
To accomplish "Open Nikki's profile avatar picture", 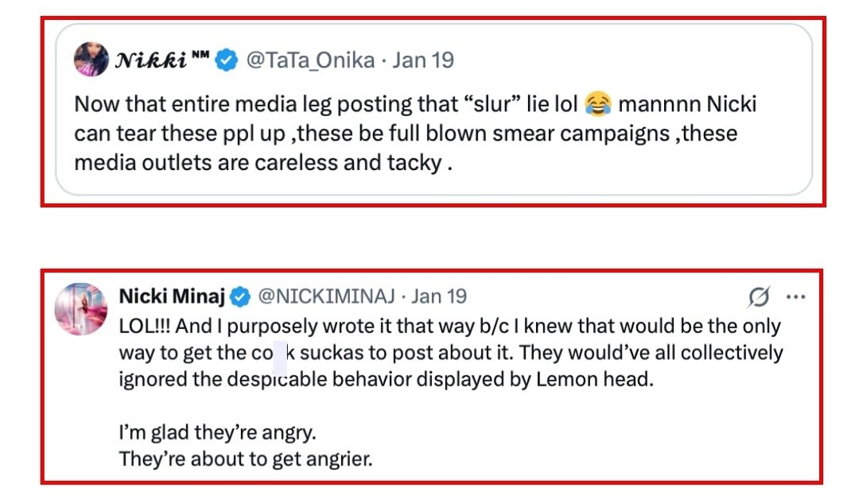I will tap(91, 60).
